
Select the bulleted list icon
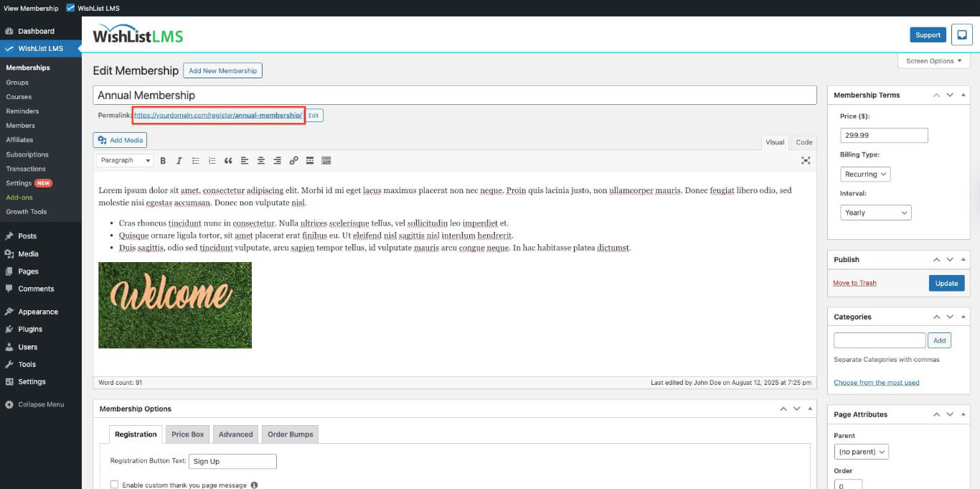(x=196, y=160)
